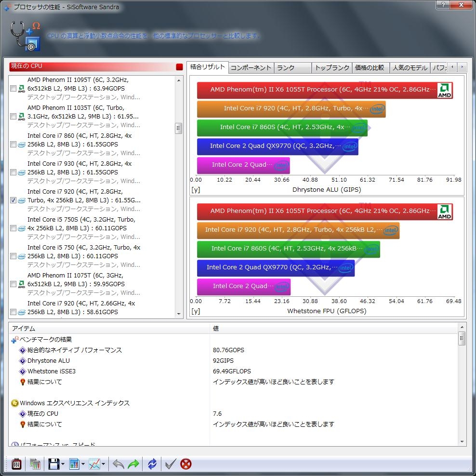
Task: Check the AMD Phenom II 1075T checkbox
Action: (x=13, y=284)
